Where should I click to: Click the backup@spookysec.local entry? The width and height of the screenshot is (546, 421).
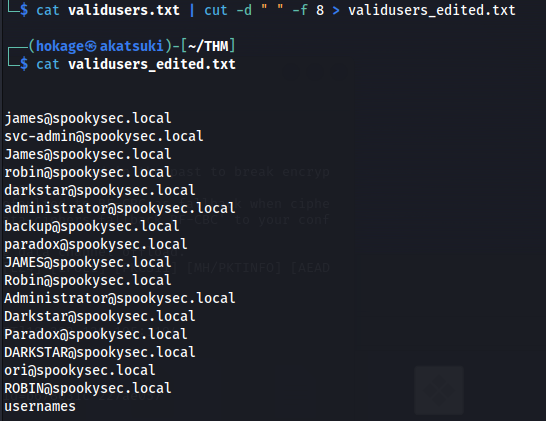92,227
